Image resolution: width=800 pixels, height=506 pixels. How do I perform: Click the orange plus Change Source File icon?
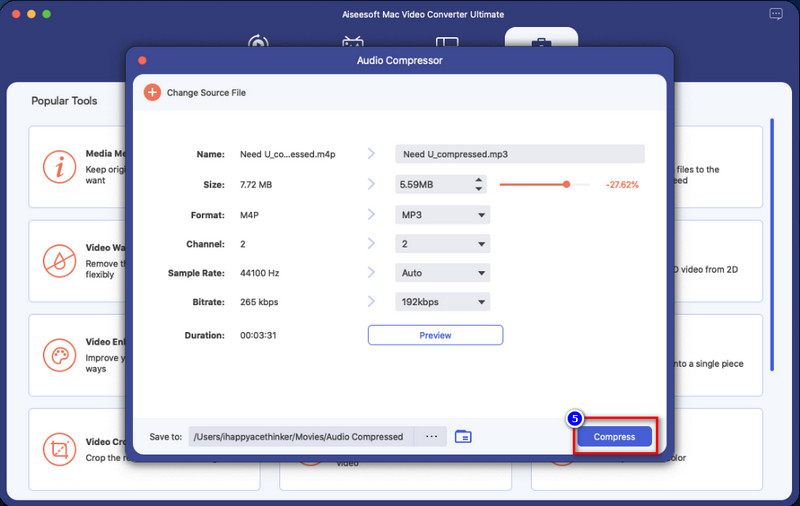pyautogui.click(x=152, y=92)
